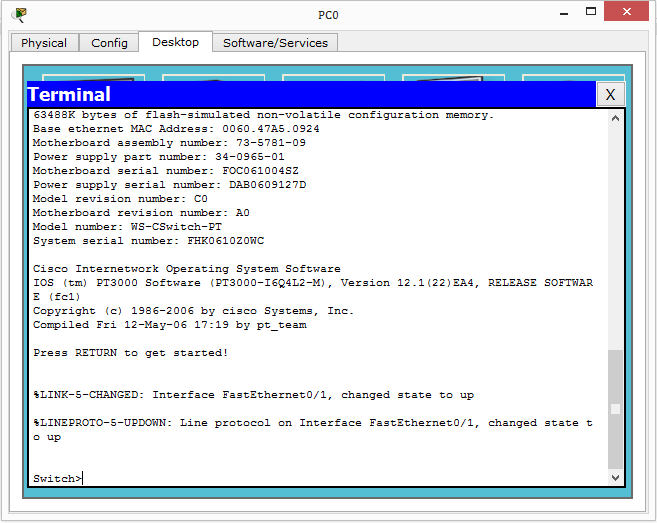
Task: Open the Config tab
Action: (x=109, y=43)
